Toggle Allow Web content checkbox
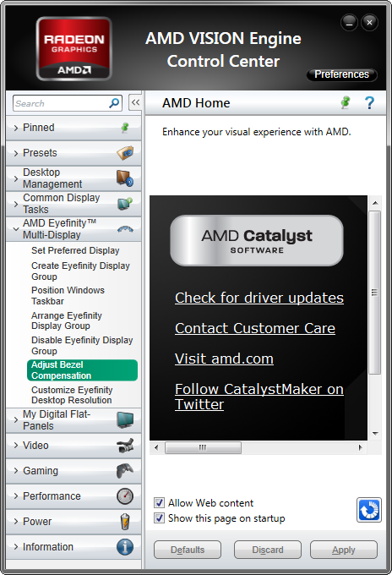The image size is (392, 575). [x=159, y=503]
